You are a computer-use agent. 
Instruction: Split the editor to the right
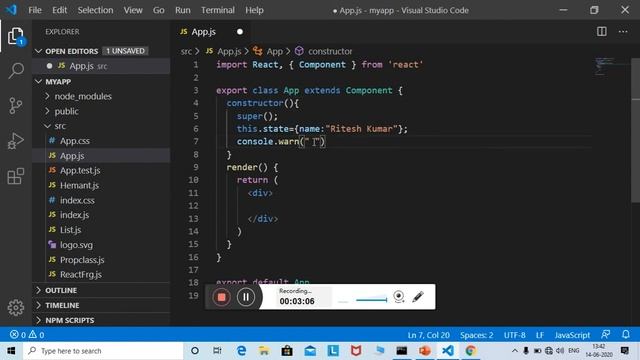602,31
